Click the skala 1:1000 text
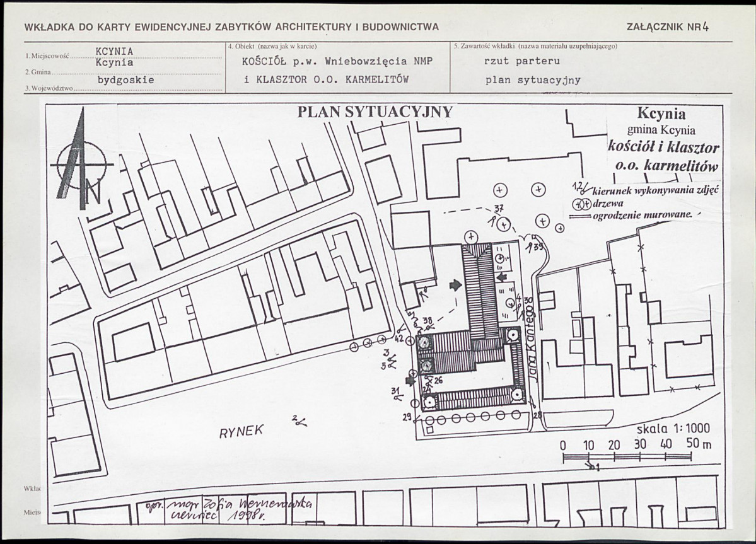Screen dimensions: 756x544 673,429
